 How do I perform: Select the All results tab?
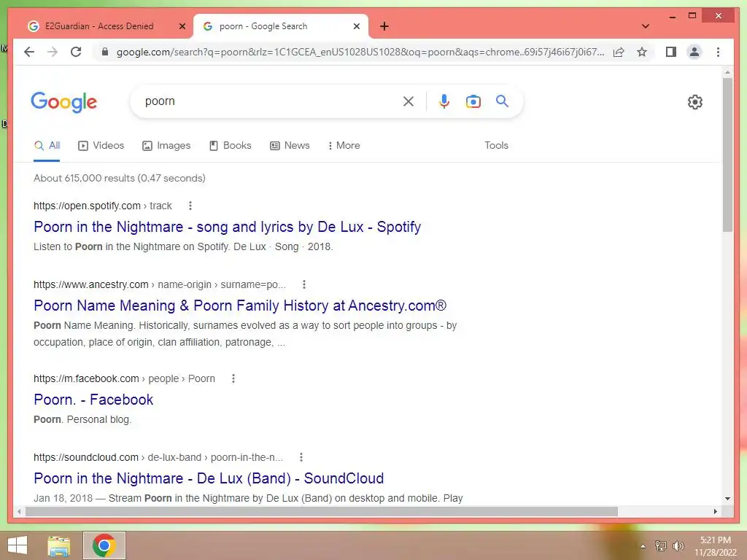point(47,145)
